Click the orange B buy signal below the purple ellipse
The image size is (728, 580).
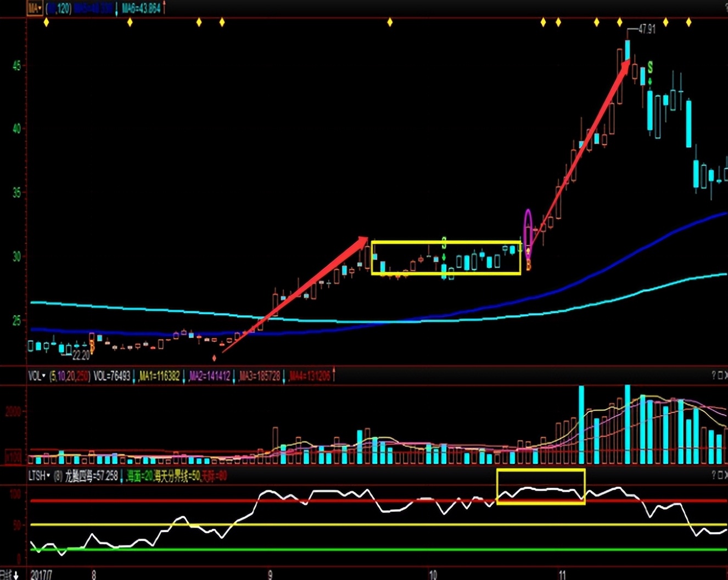[528, 266]
